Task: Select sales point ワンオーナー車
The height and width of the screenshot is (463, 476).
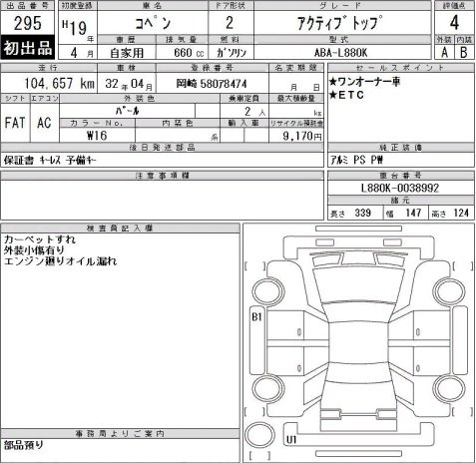Action: click(365, 82)
